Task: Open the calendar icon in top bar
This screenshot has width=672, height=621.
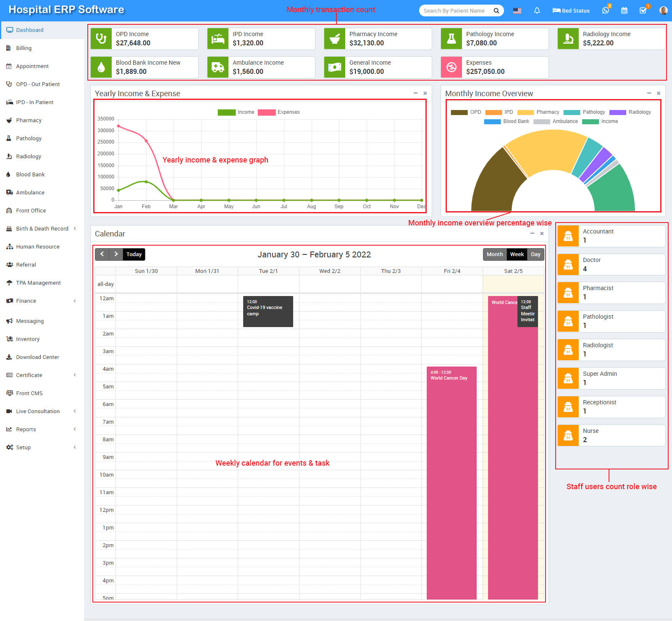Action: pyautogui.click(x=624, y=10)
